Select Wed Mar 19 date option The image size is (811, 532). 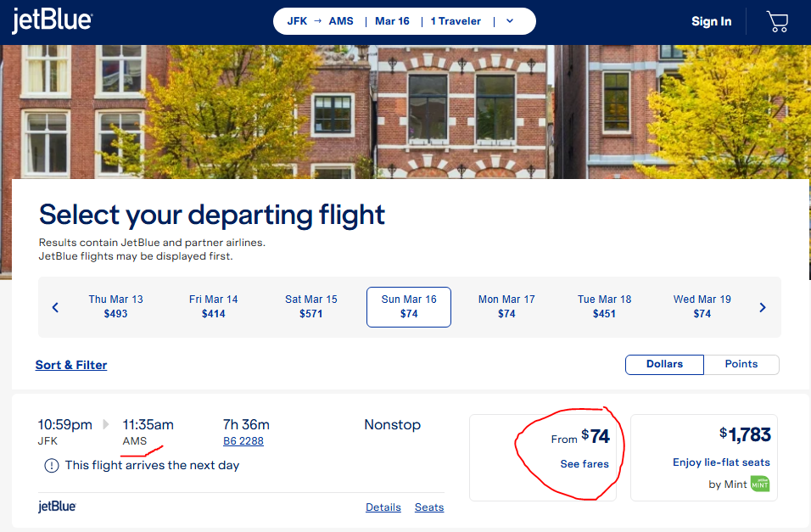[x=702, y=307]
